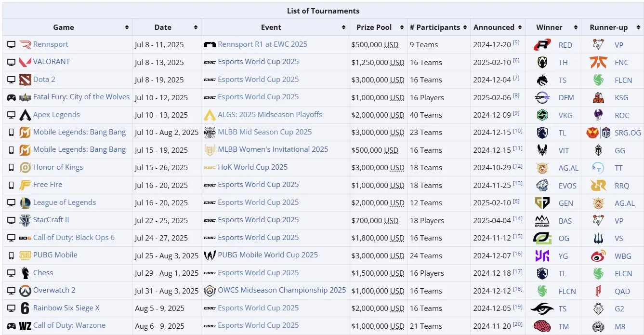
Task: Open MLBB Women's Invitational 2025 link
Action: coord(273,149)
